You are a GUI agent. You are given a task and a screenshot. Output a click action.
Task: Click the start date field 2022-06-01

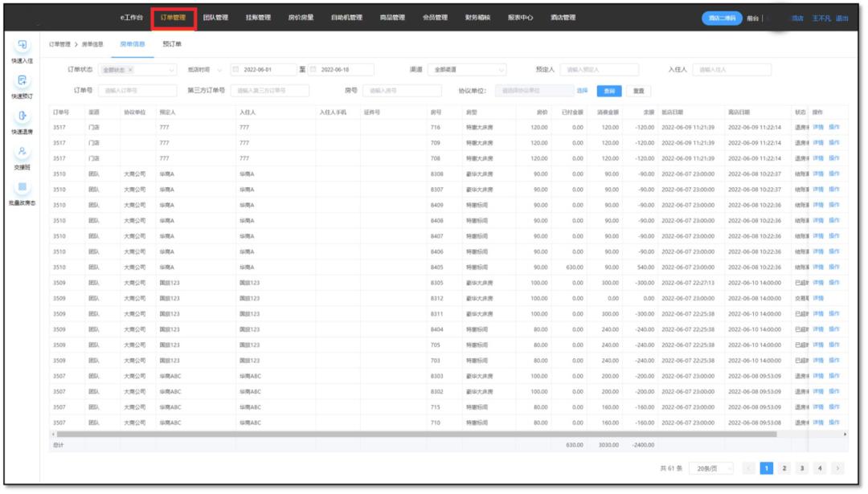[264, 70]
